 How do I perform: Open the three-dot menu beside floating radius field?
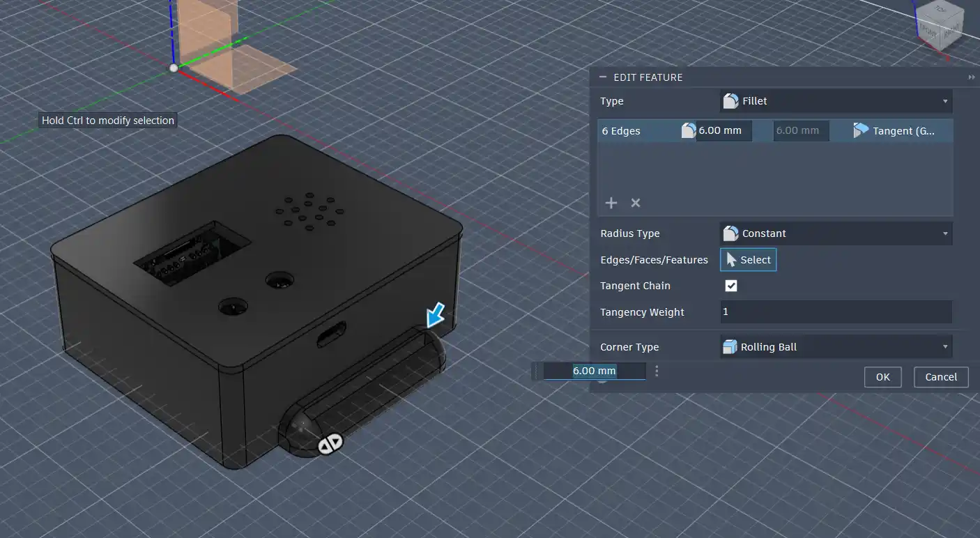pos(657,371)
